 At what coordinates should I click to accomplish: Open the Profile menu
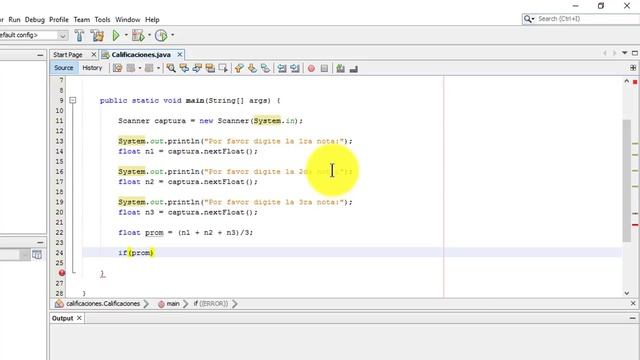[59, 20]
